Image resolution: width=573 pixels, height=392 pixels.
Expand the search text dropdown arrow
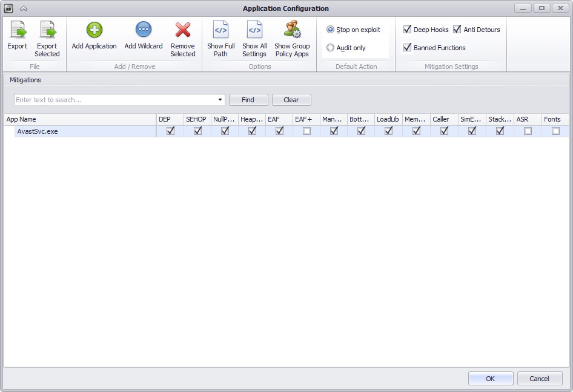pos(220,100)
